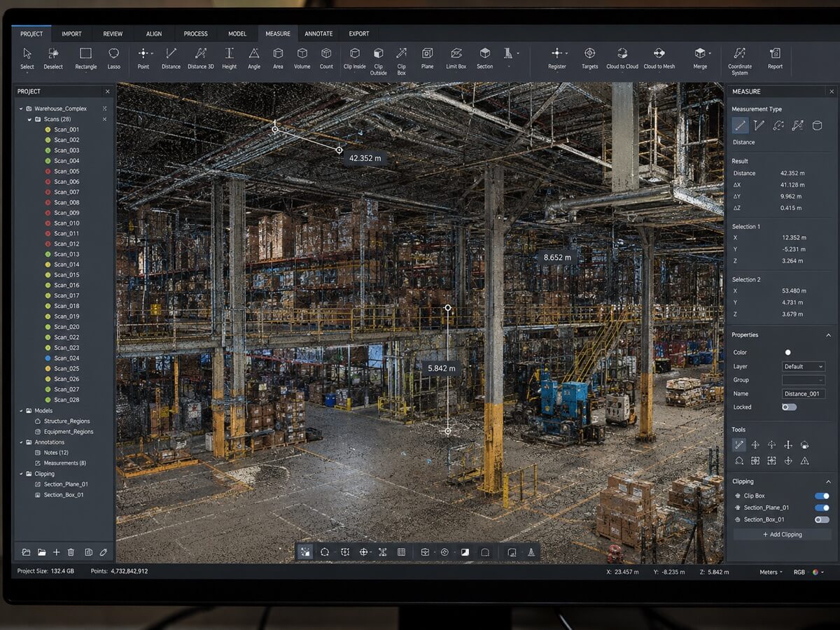Open the PROCESS tab
Screen dimensions: 840x630
pos(195,34)
